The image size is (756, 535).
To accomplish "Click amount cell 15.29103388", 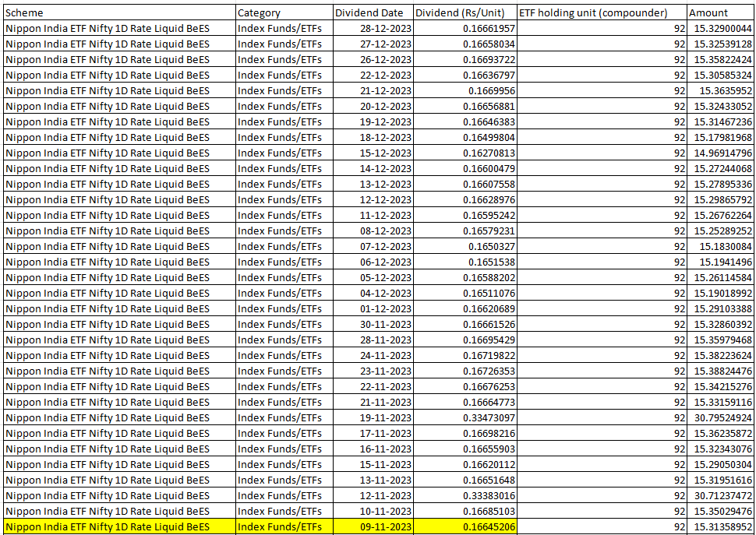I will click(x=720, y=308).
